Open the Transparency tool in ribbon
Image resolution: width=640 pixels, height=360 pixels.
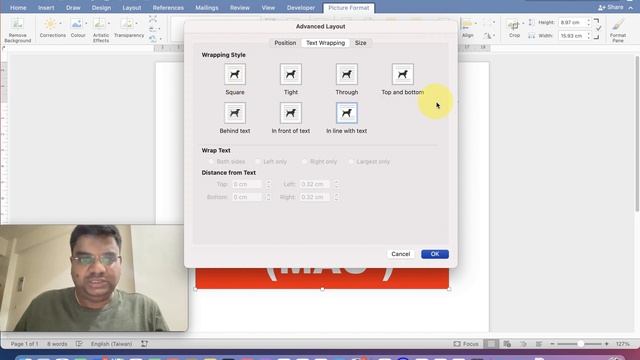(x=127, y=24)
